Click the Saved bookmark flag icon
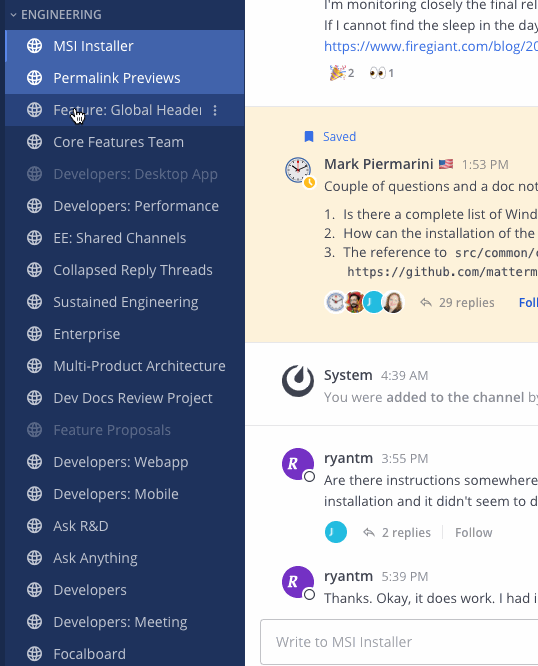The height and width of the screenshot is (666, 538). click(309, 136)
